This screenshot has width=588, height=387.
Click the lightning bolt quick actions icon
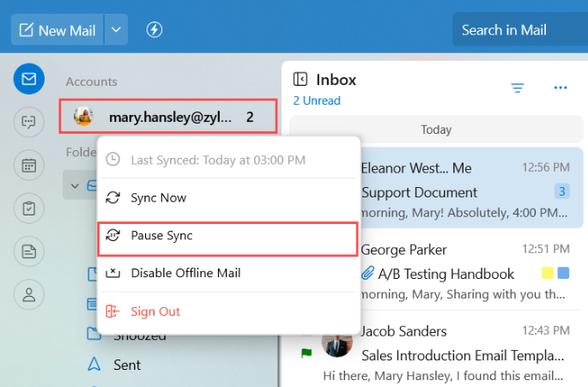coord(155,30)
